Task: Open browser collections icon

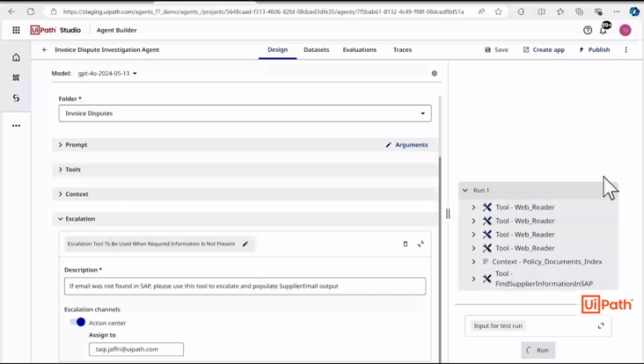Action: (579, 11)
